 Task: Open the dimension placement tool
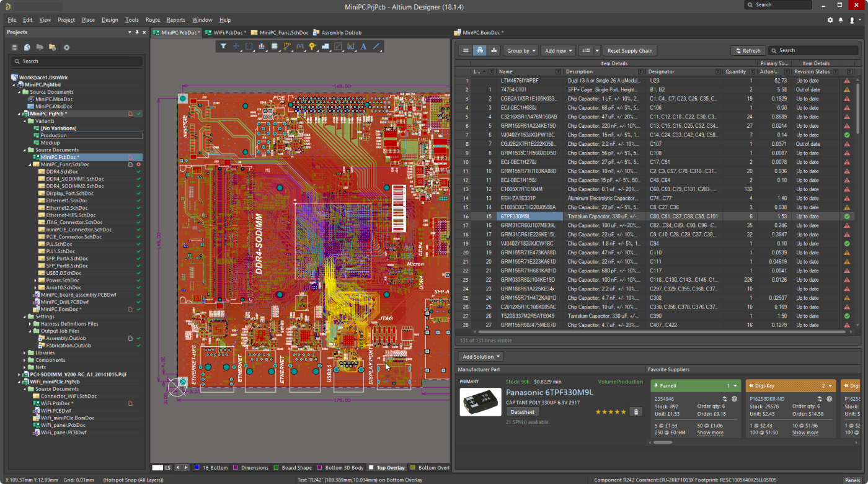(x=352, y=47)
